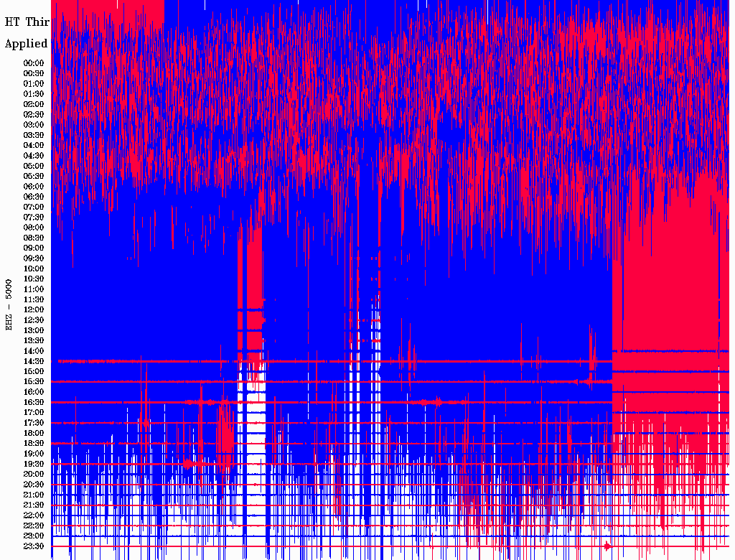The image size is (735, 560).
Task: Pick the 07:00 time label
Action: pos(34,207)
